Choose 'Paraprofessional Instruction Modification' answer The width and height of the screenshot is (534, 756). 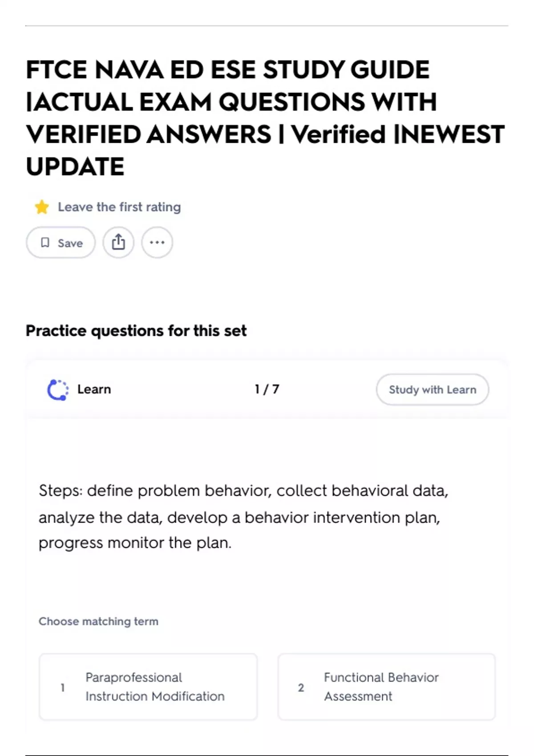[x=155, y=687]
